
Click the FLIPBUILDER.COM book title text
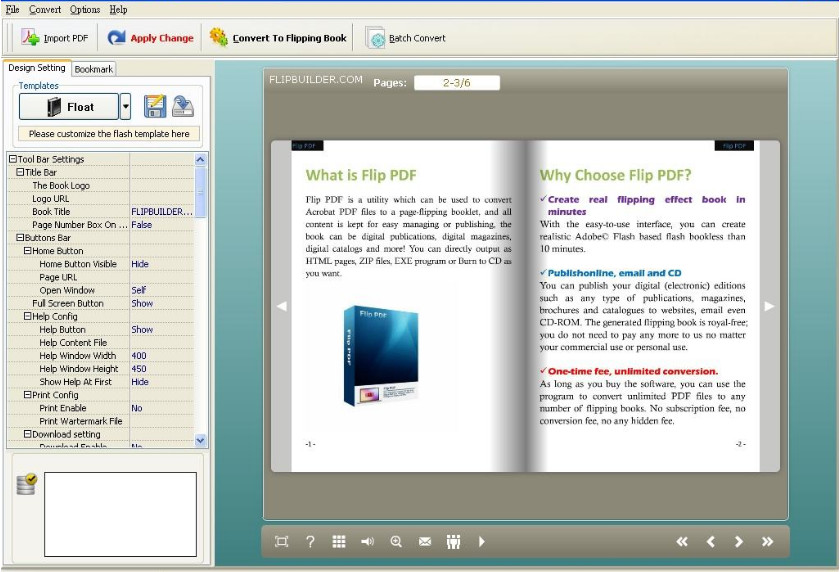coord(316,80)
